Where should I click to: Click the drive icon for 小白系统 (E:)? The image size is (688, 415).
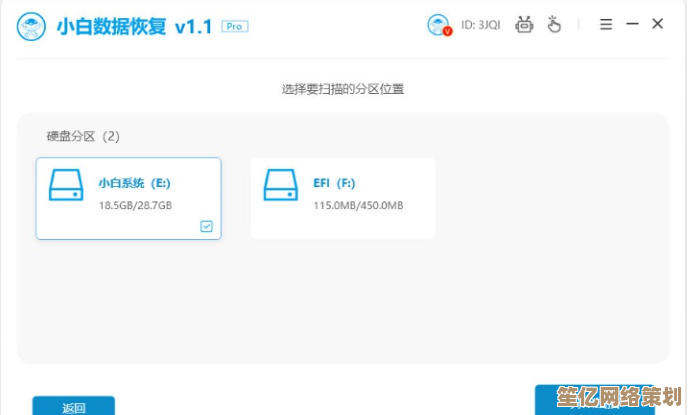[x=66, y=185]
